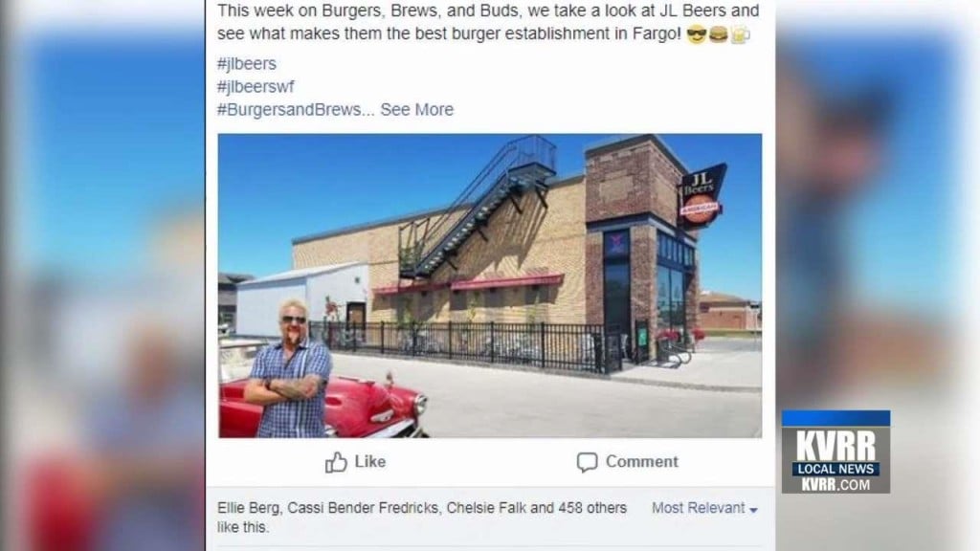
Task: Click the Comment text label
Action: 642,462
